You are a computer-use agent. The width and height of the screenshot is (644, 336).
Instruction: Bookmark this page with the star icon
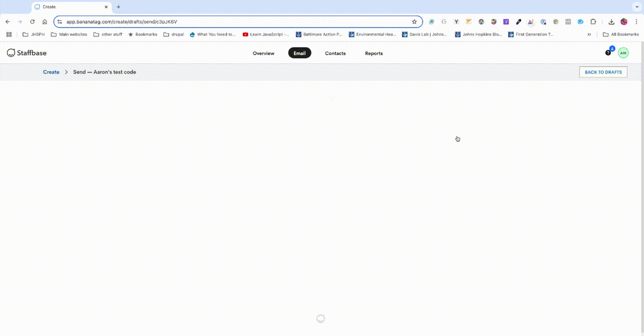[414, 21]
